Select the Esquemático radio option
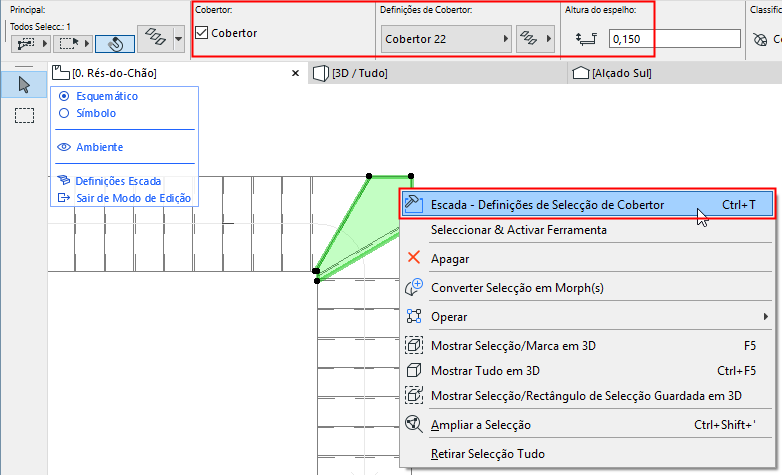The width and height of the screenshot is (782, 475). [64, 96]
